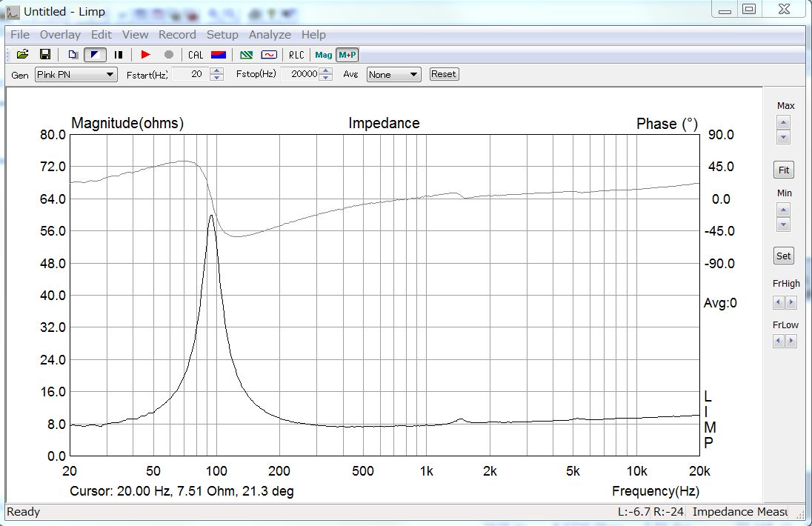
Task: Toggle the Mag magnitude-only view
Action: click(323, 55)
